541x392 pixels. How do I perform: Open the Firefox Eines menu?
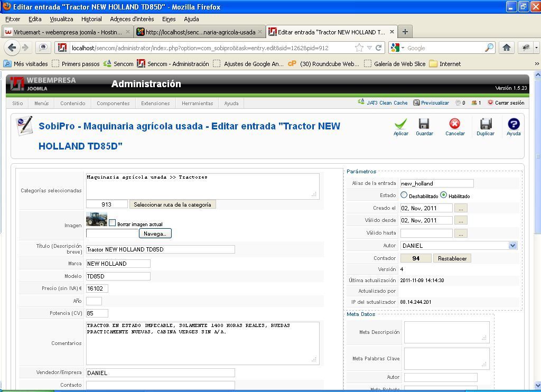pyautogui.click(x=169, y=19)
